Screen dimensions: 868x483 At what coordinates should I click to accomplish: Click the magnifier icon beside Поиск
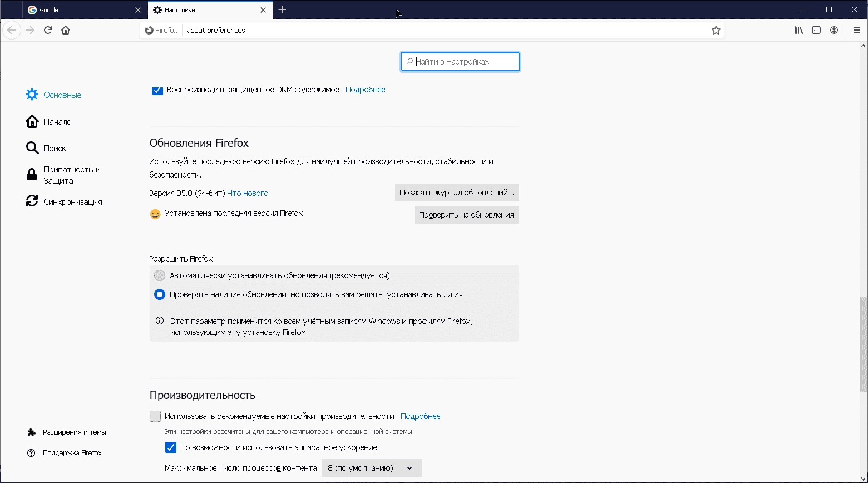pyautogui.click(x=32, y=148)
